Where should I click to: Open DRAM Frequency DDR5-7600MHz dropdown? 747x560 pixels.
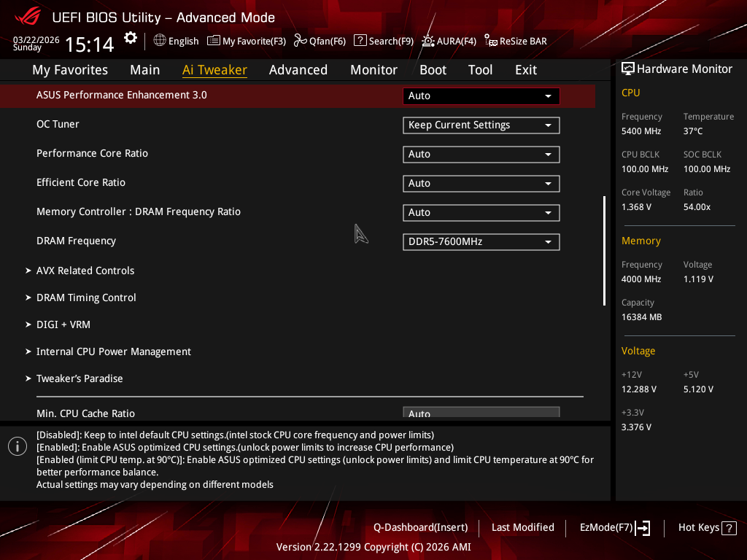[481, 242]
